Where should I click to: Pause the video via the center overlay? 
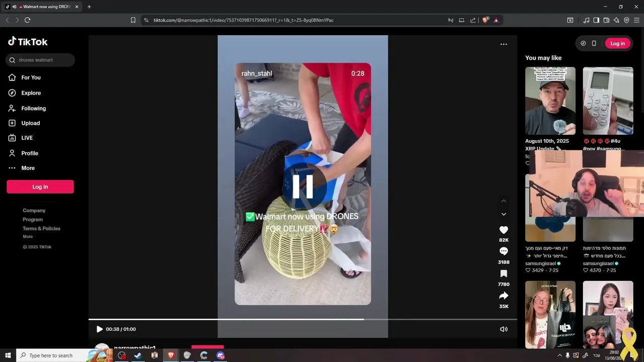[x=303, y=187]
